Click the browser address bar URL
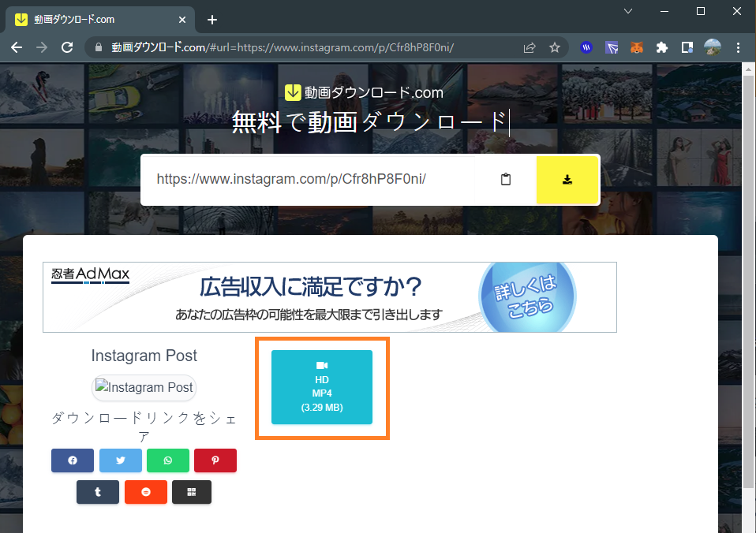The width and height of the screenshot is (756, 533). pos(283,47)
